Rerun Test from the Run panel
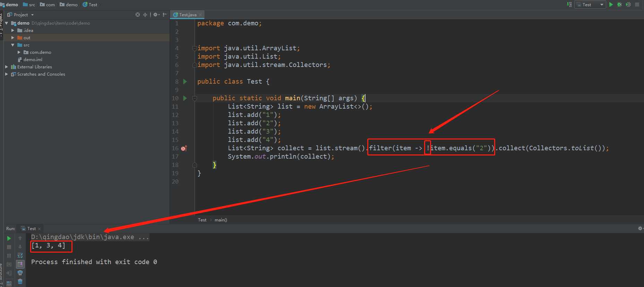The height and width of the screenshot is (287, 644). [9, 238]
